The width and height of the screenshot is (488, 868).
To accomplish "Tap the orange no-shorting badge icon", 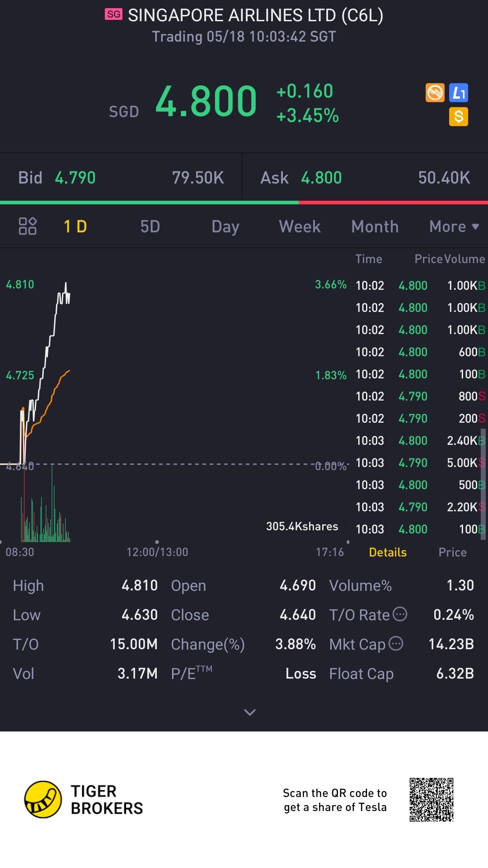I will (435, 93).
